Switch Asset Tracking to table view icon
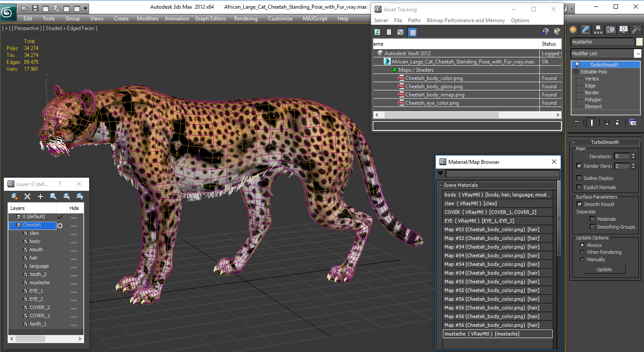The image size is (644, 352). pos(412,32)
